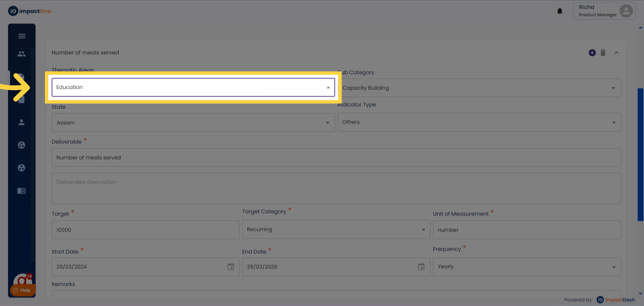
Task: Click the Help button
Action: (x=22, y=290)
